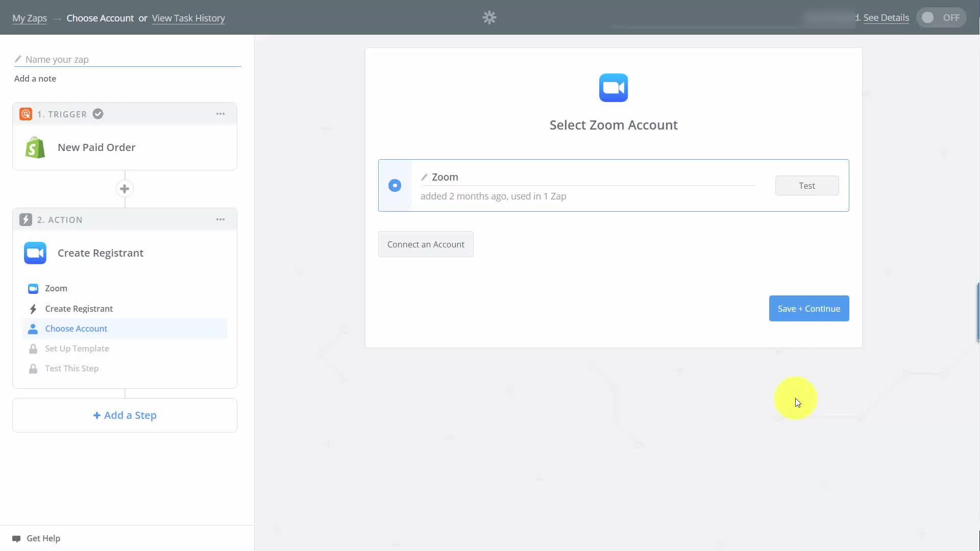Click the 'added 2 months ago, used in 1 Zap' text
980x551 pixels.
tap(493, 196)
